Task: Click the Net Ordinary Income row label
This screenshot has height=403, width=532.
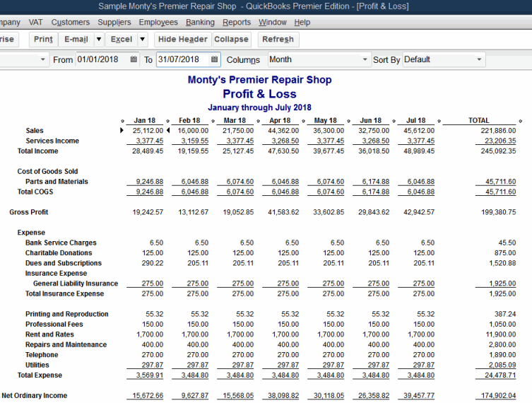Action: (35, 395)
